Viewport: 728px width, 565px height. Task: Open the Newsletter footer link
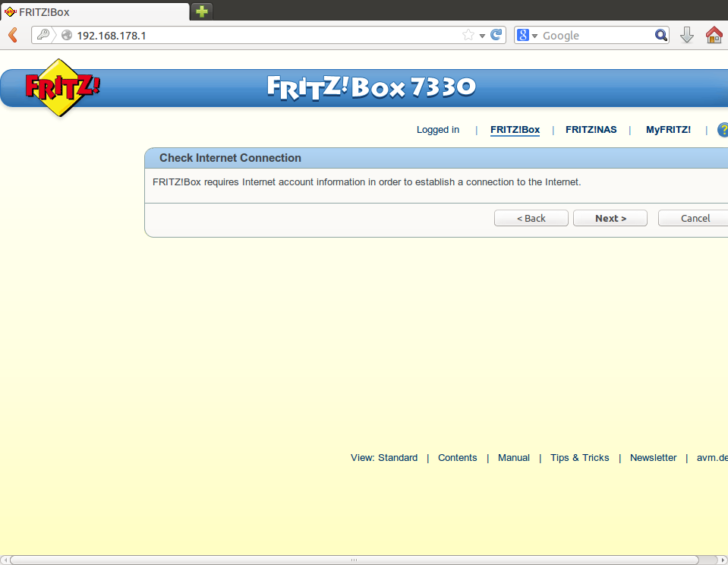(x=654, y=458)
